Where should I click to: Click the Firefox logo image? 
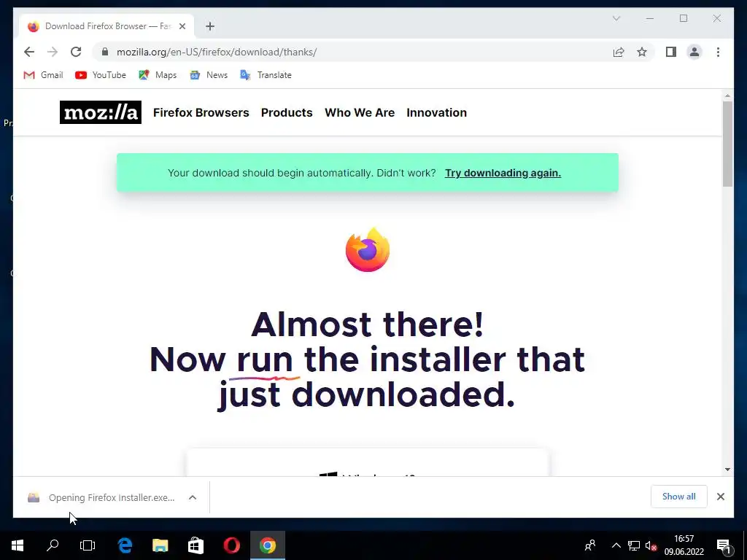368,250
